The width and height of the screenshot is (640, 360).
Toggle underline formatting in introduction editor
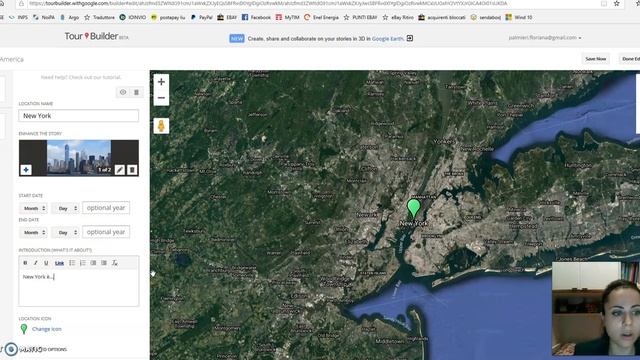point(46,263)
